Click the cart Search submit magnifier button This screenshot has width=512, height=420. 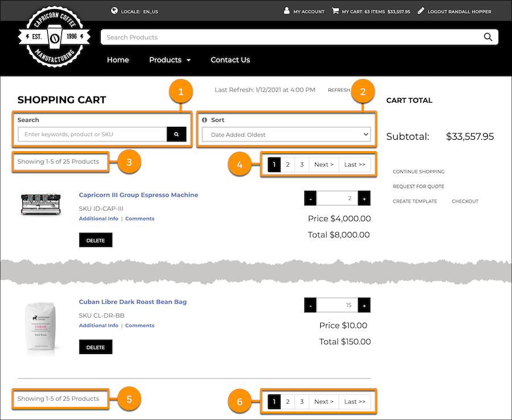(176, 134)
